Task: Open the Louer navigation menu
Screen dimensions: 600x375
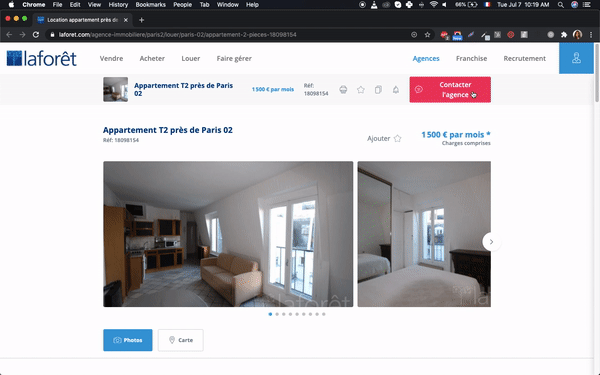Action: click(x=191, y=59)
